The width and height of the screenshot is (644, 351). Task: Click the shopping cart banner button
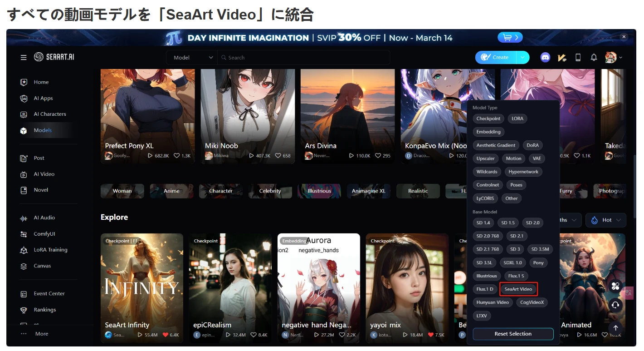pos(510,37)
